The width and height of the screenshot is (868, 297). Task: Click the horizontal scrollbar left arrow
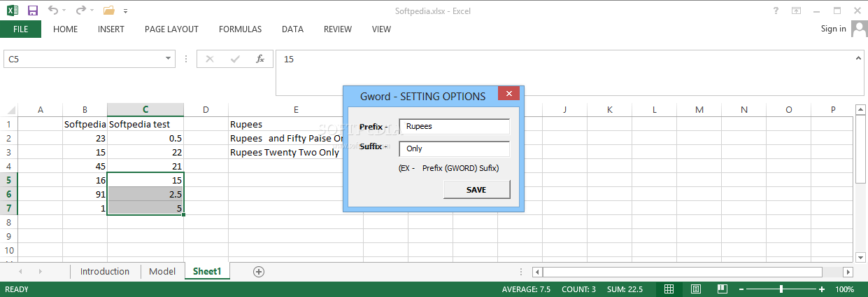point(537,272)
